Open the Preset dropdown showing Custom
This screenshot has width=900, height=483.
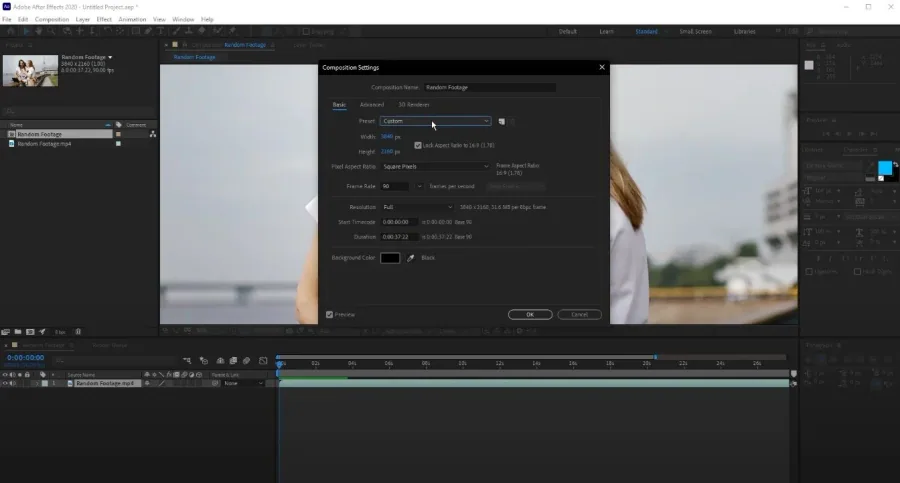coord(435,121)
